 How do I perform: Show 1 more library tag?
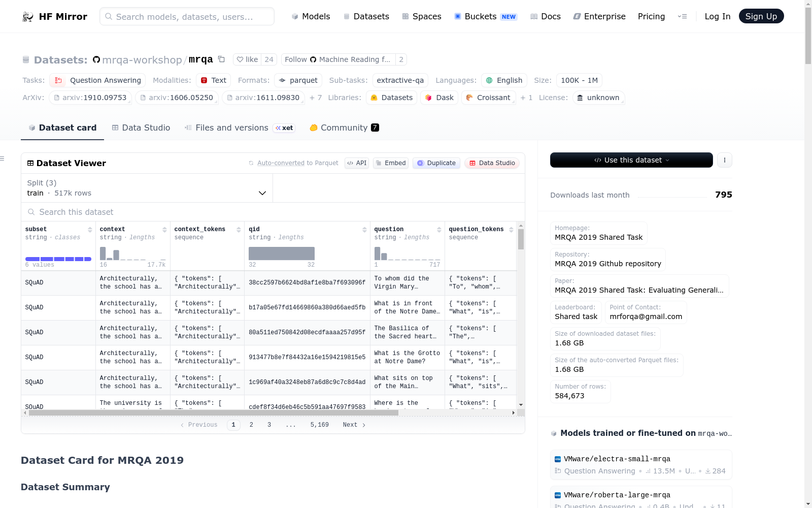(526, 98)
